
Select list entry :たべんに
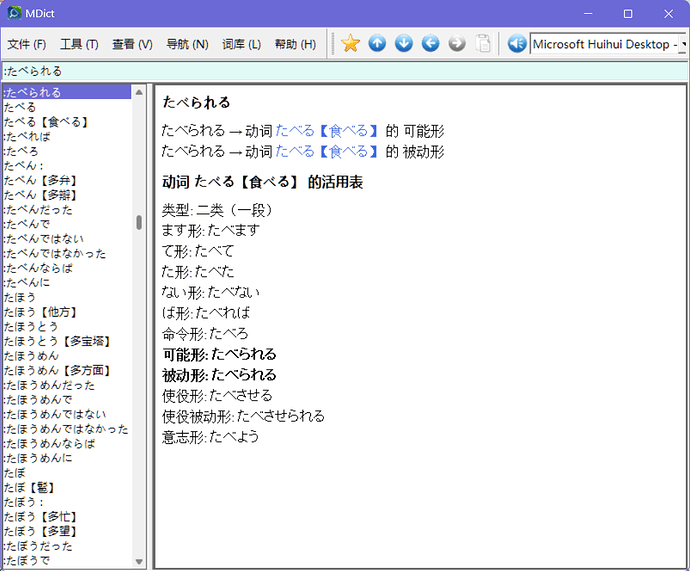click(x=66, y=282)
